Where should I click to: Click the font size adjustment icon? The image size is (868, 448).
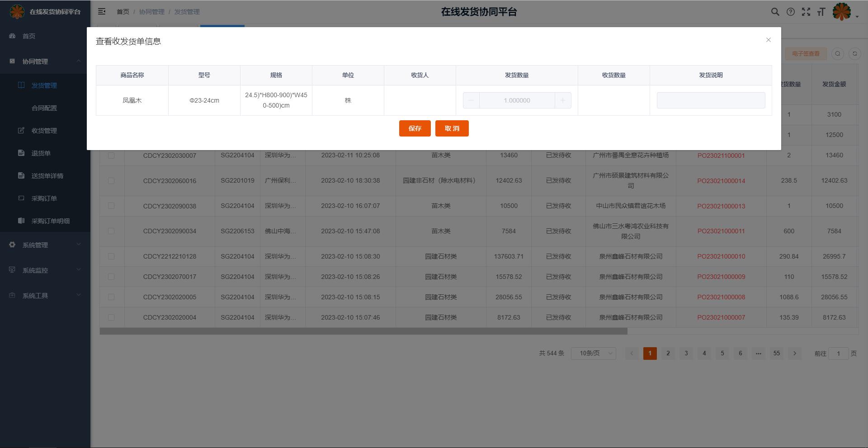[821, 12]
